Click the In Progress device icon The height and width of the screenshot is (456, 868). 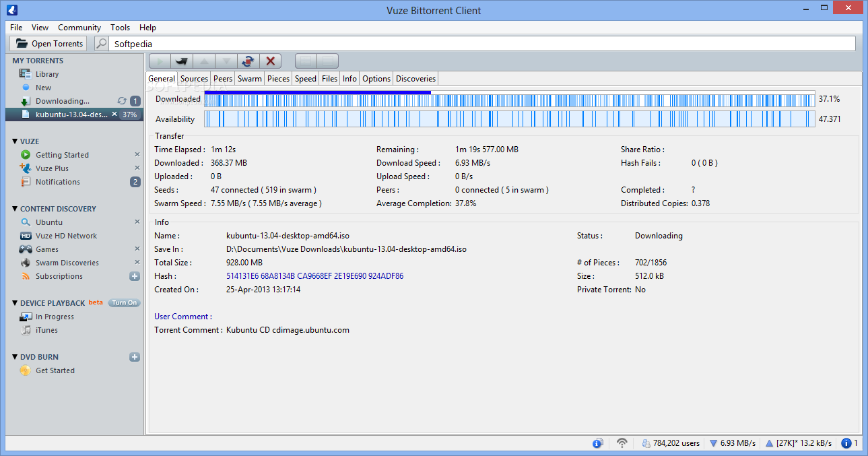pos(26,317)
